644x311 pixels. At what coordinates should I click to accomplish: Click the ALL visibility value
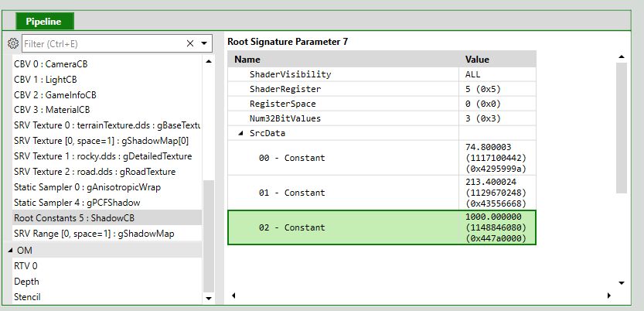(472, 74)
